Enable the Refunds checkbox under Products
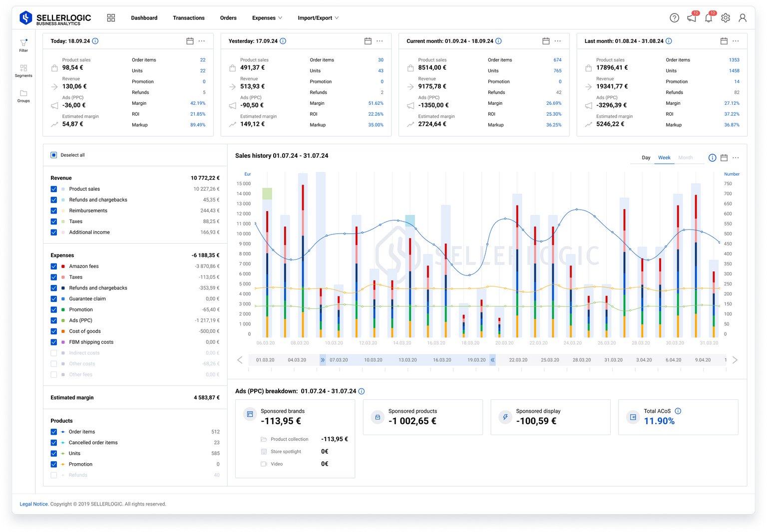The image size is (767, 532). 53,475
